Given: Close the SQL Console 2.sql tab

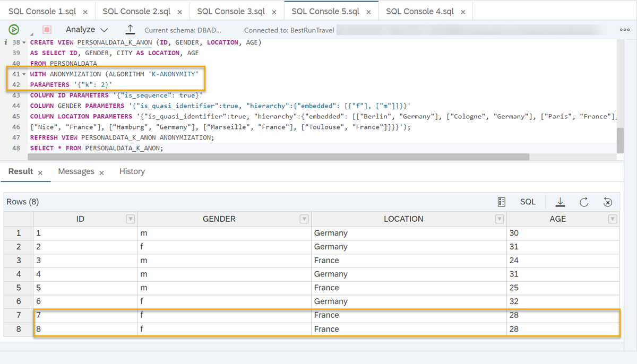Looking at the screenshot, I should point(180,12).
